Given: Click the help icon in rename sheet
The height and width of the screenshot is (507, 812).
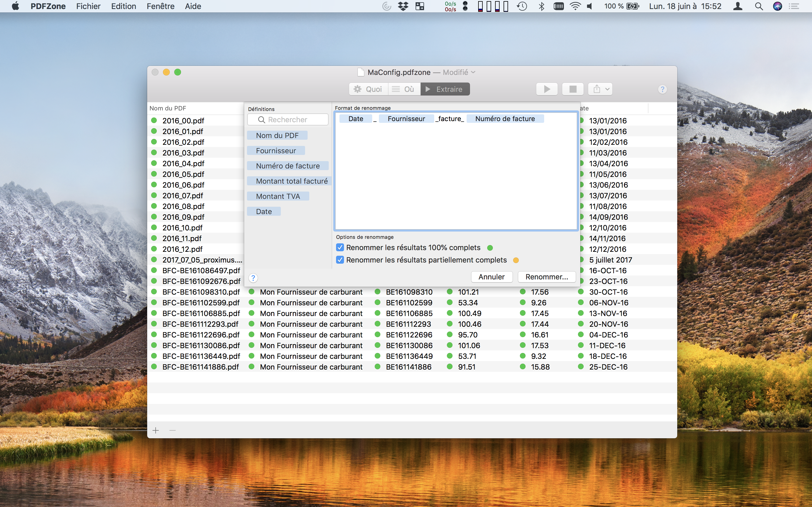Looking at the screenshot, I should (x=253, y=278).
